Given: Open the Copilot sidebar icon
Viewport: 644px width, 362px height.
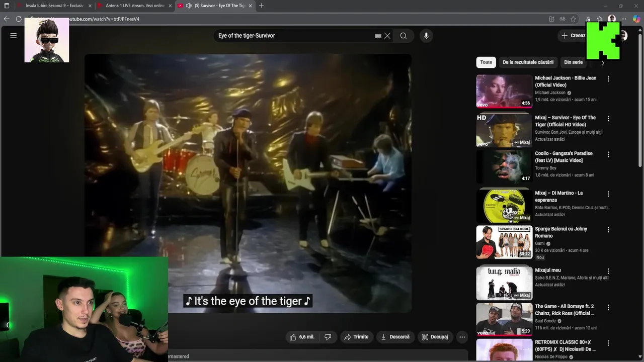Looking at the screenshot, I should pyautogui.click(x=636, y=19).
